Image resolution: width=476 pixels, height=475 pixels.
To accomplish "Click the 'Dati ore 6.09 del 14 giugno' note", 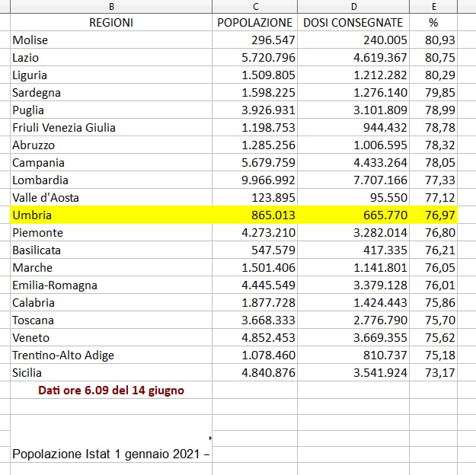I will point(111,391).
